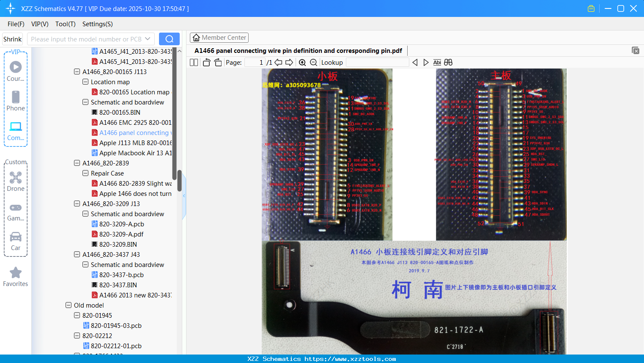
Task: Open 820-02212-01.pcb file
Action: point(112,346)
